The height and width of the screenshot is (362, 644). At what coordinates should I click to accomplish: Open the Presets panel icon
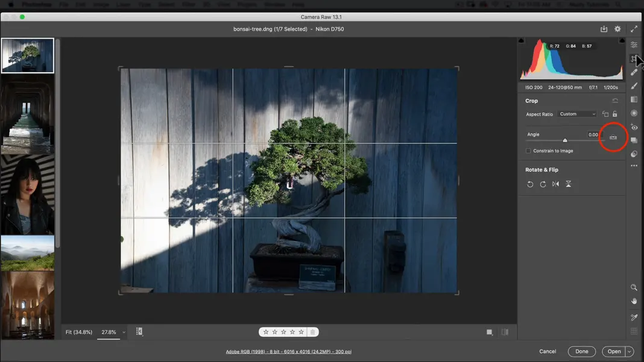pyautogui.click(x=634, y=154)
